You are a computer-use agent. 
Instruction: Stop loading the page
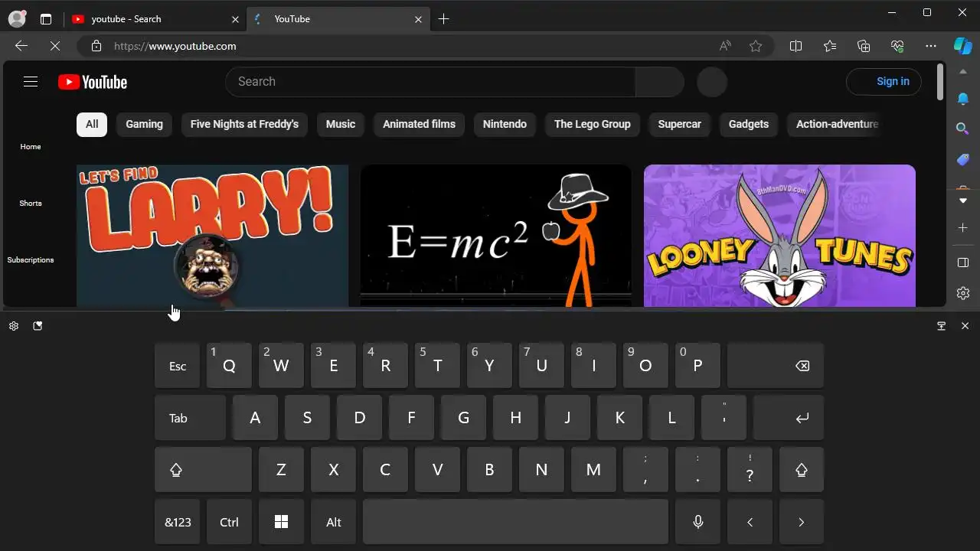tap(55, 46)
